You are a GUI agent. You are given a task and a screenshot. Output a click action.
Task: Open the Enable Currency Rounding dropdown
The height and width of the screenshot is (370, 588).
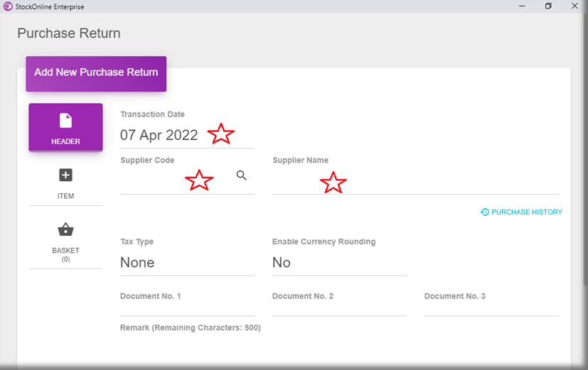pyautogui.click(x=339, y=263)
